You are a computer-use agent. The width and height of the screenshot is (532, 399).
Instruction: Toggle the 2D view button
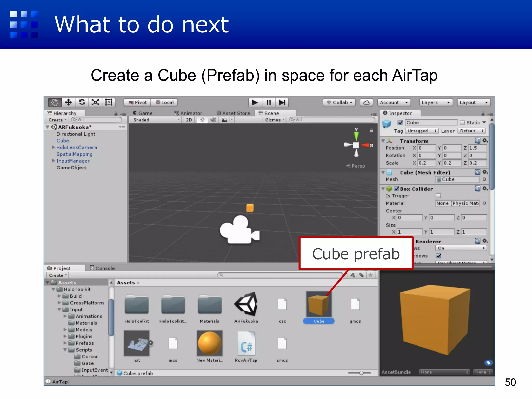pyautogui.click(x=189, y=120)
